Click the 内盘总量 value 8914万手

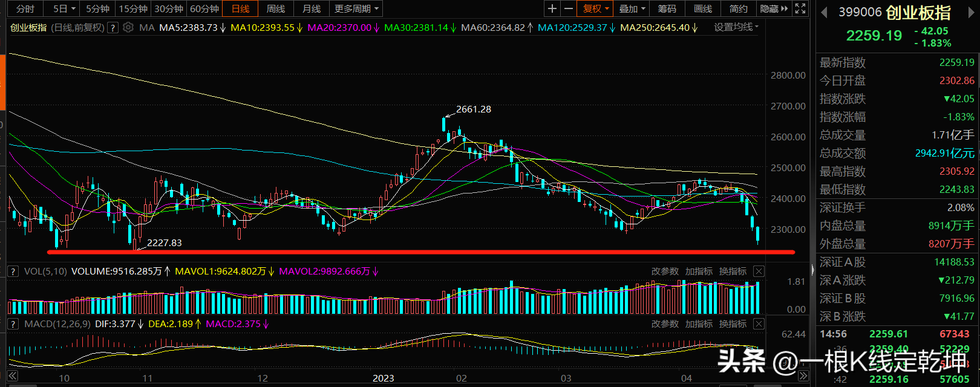click(x=951, y=226)
